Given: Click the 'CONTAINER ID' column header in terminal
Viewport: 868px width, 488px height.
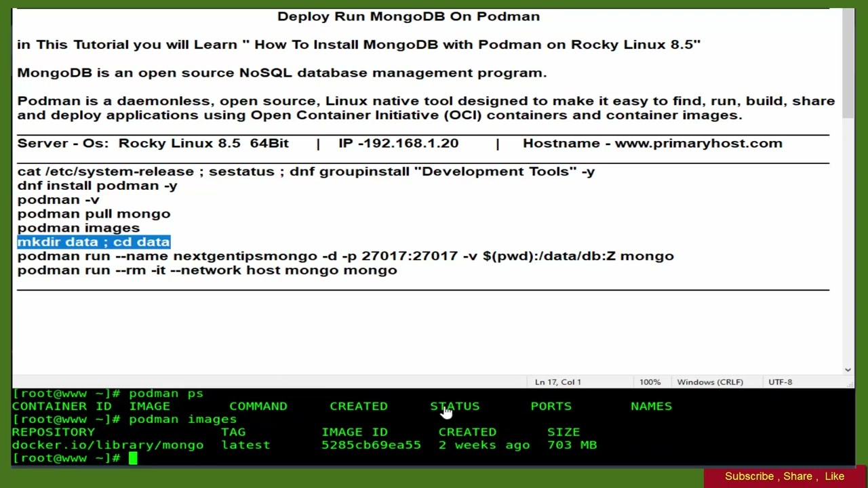Looking at the screenshot, I should point(61,406).
